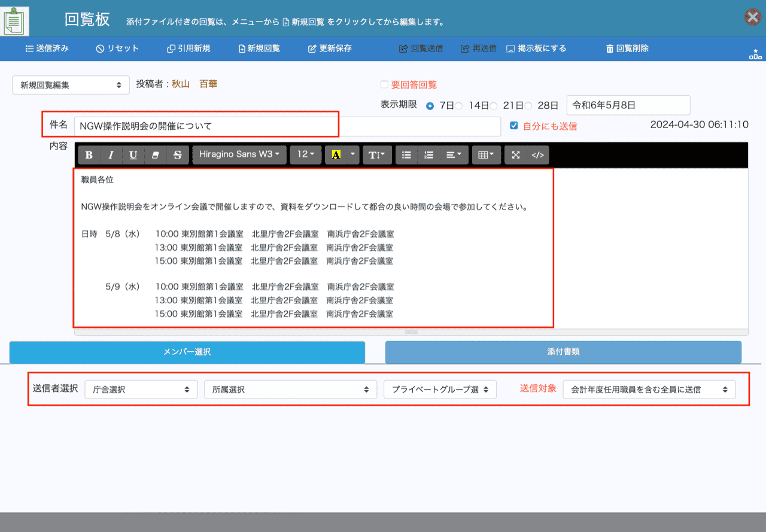The image size is (766, 532).
Task: Open the HTML code view
Action: [537, 155]
